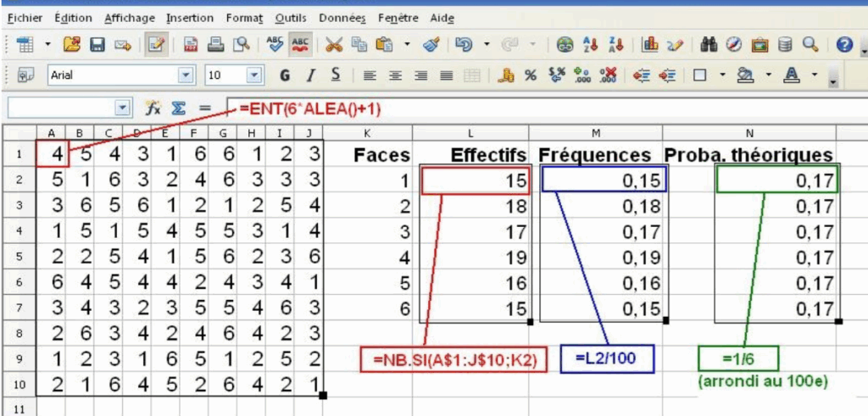Toggle bold formatting G button
Viewport: 868px width, 416px height.
(x=285, y=75)
